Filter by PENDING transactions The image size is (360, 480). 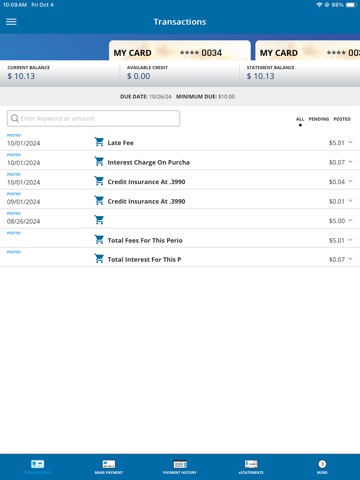(319, 119)
